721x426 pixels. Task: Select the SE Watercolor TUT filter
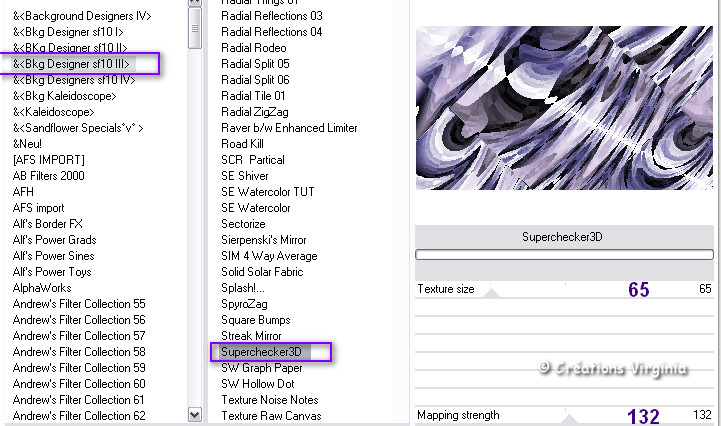click(x=267, y=192)
